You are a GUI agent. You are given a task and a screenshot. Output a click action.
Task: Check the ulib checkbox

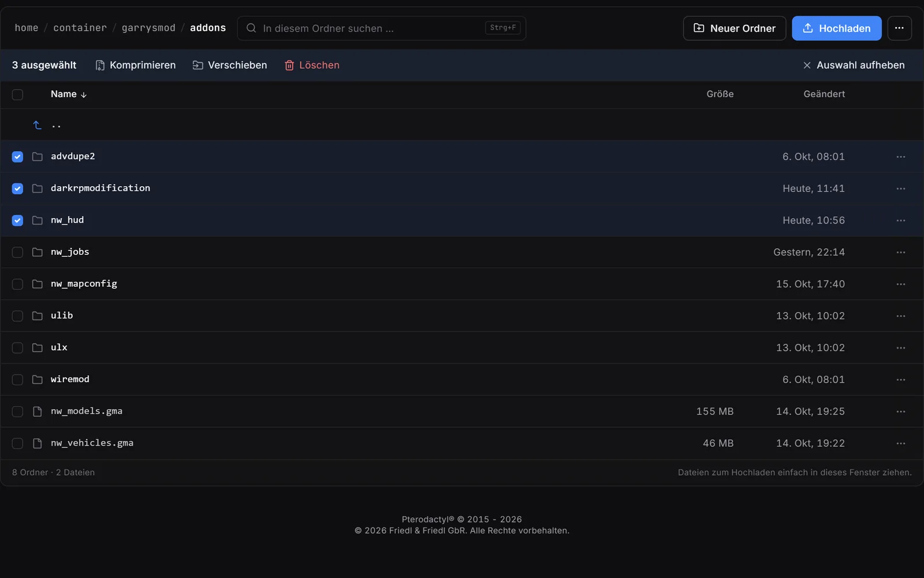tap(17, 316)
